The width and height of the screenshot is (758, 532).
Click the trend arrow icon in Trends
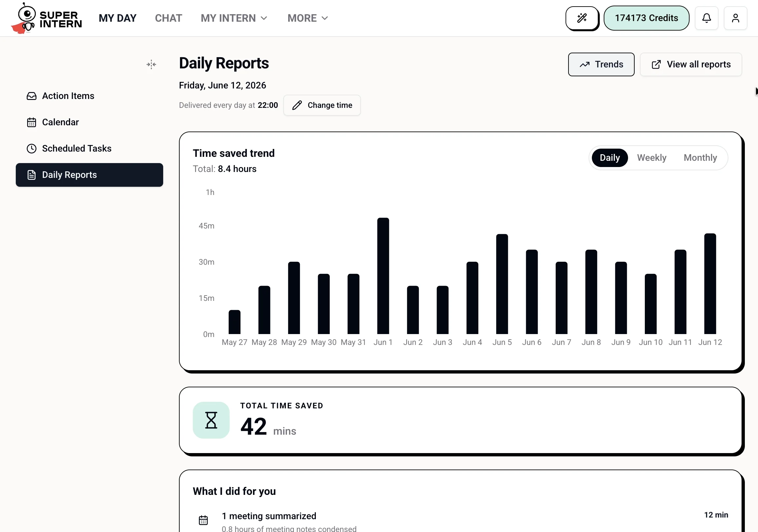click(x=584, y=65)
